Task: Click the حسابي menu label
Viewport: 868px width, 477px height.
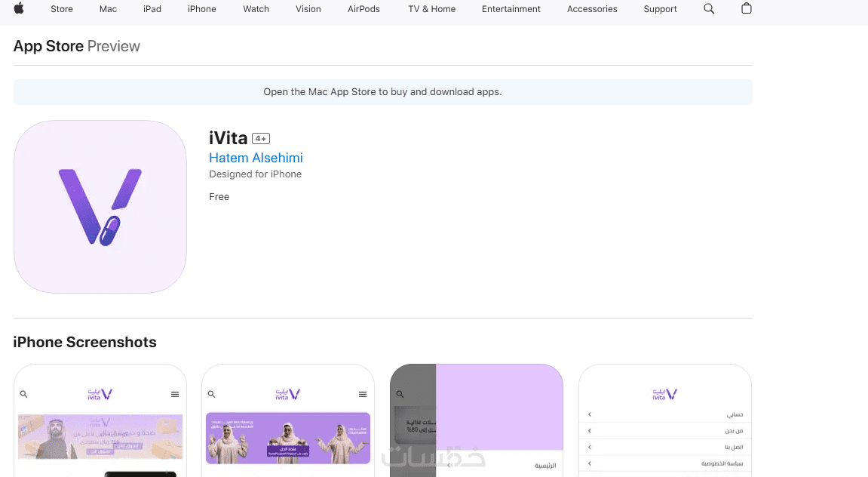Action: coord(735,414)
